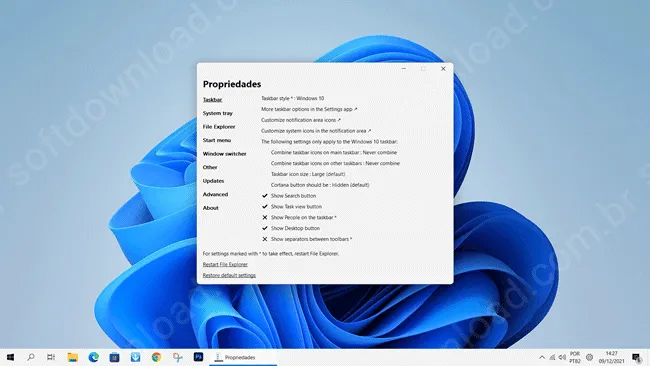Open Customize notification area icons link
Image resolution: width=650 pixels, height=366 pixels.
tap(301, 120)
